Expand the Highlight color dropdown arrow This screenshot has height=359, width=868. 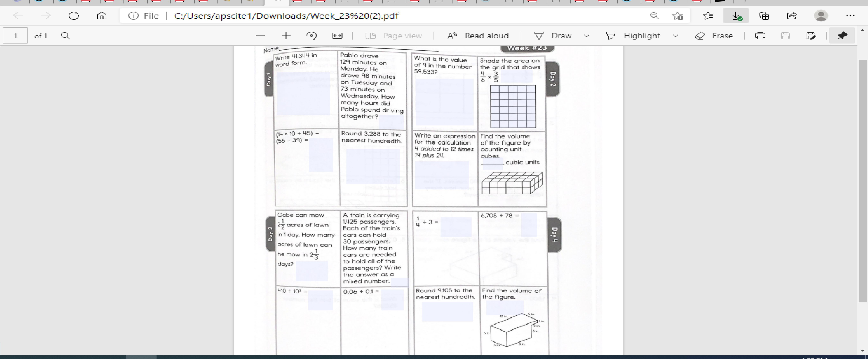(676, 36)
